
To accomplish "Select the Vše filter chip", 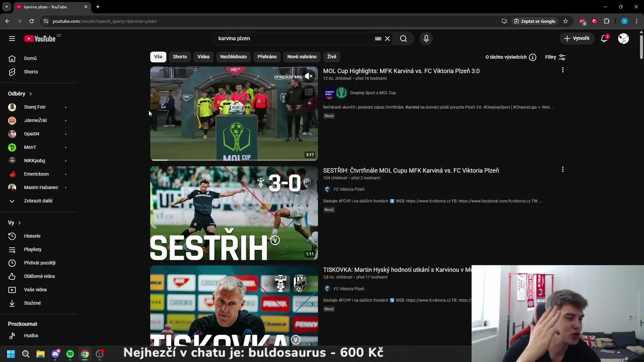I will (158, 57).
